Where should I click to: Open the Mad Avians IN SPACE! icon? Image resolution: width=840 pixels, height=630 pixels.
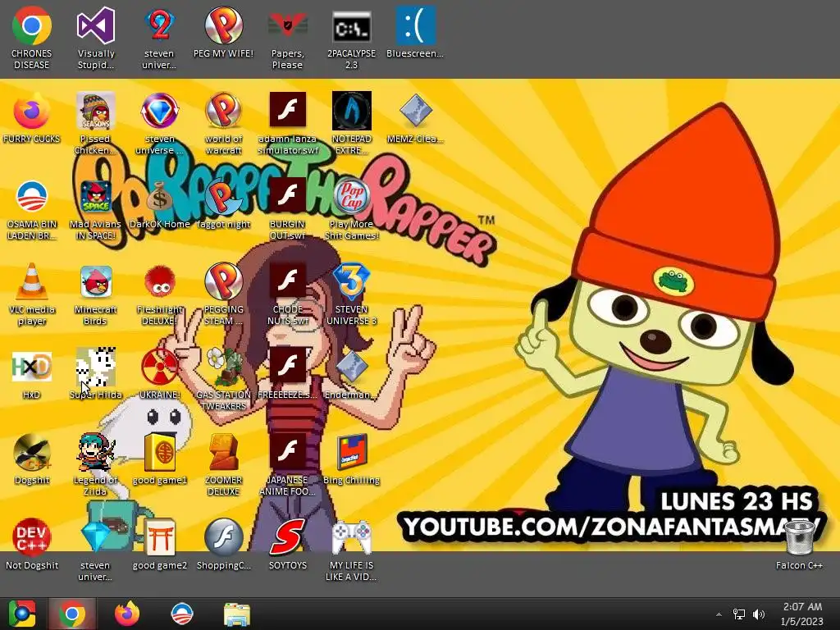pyautogui.click(x=96, y=197)
